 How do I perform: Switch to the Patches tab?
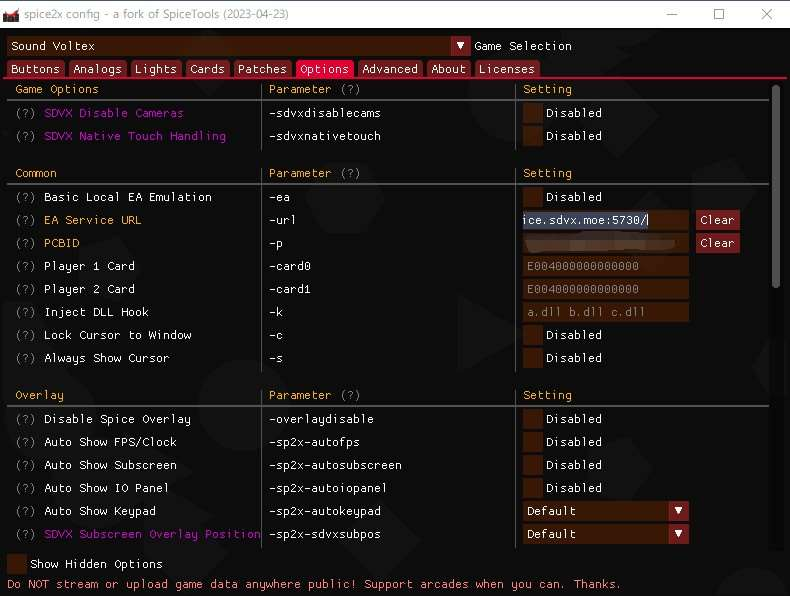(x=262, y=69)
